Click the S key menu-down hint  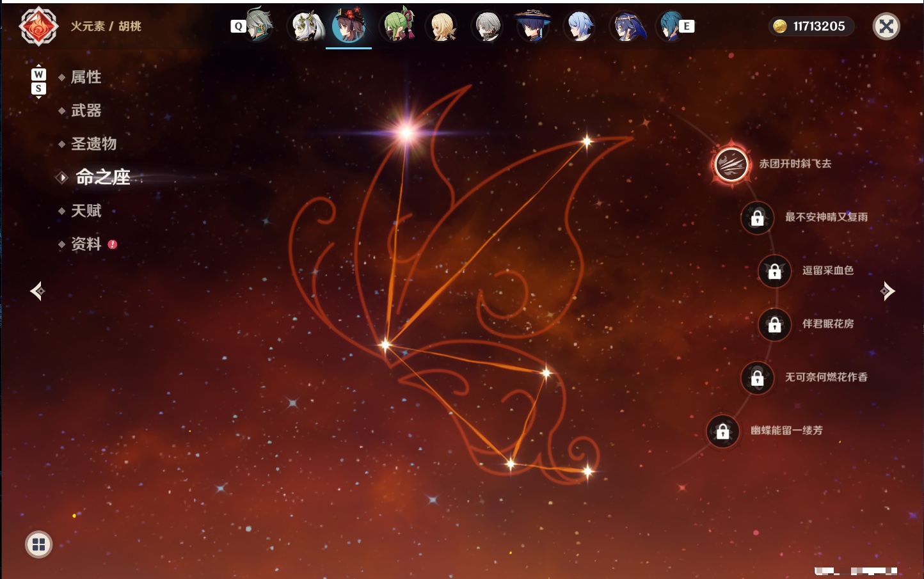pos(38,88)
